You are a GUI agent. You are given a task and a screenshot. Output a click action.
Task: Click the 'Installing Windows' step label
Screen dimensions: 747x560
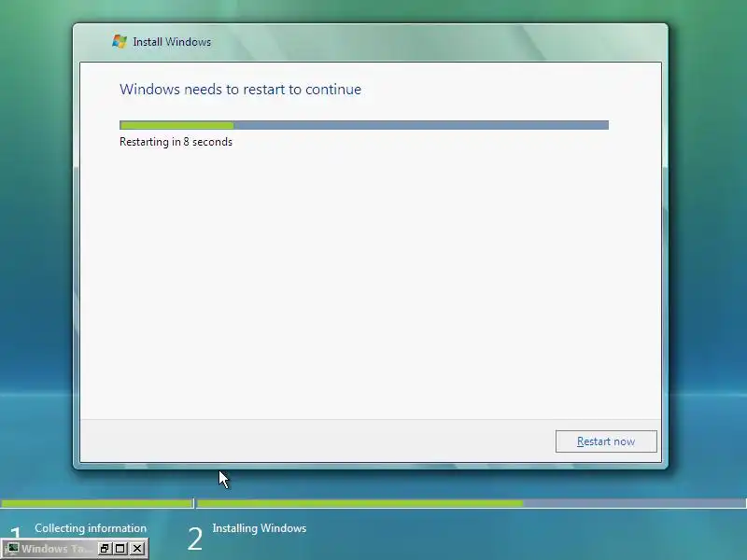(x=260, y=528)
